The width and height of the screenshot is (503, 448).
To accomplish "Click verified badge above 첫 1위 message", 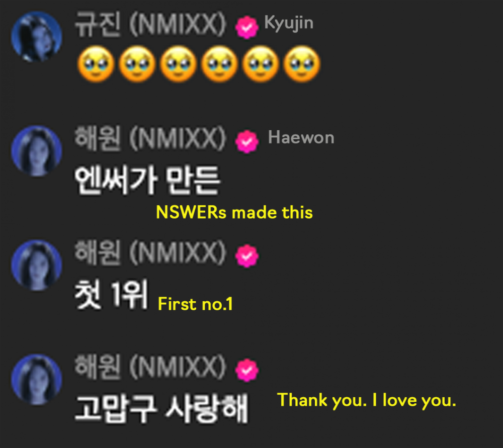I will click(x=246, y=256).
